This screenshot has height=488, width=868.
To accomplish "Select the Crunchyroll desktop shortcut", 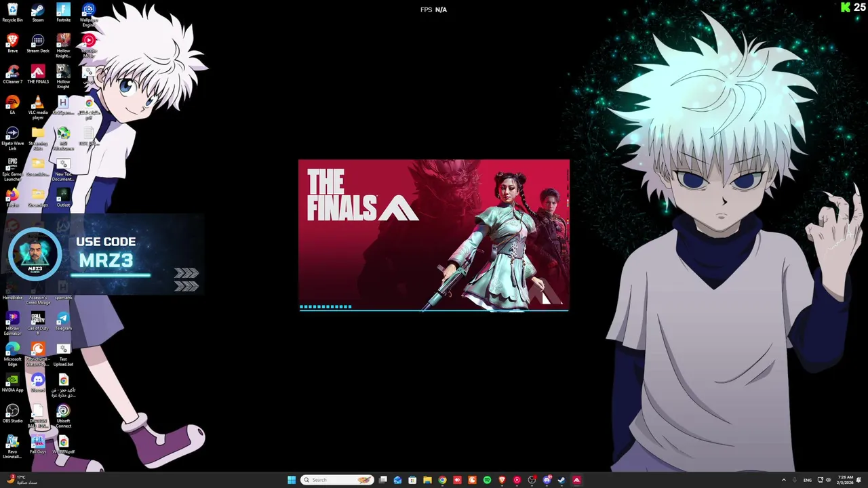I will [x=38, y=354].
